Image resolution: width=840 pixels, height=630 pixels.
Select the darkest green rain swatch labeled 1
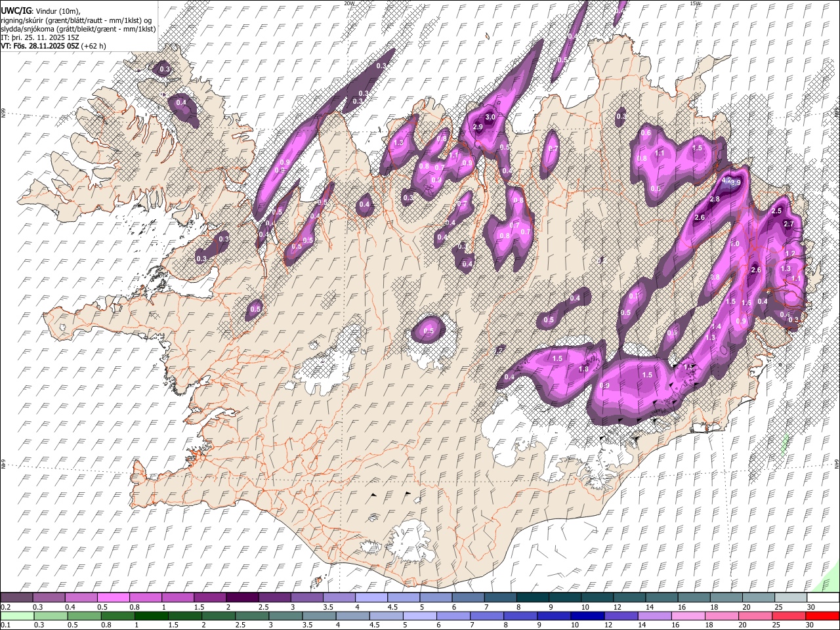point(152,616)
